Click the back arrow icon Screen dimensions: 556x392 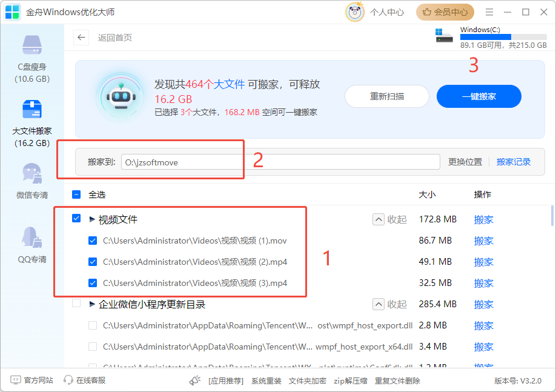[x=81, y=37]
